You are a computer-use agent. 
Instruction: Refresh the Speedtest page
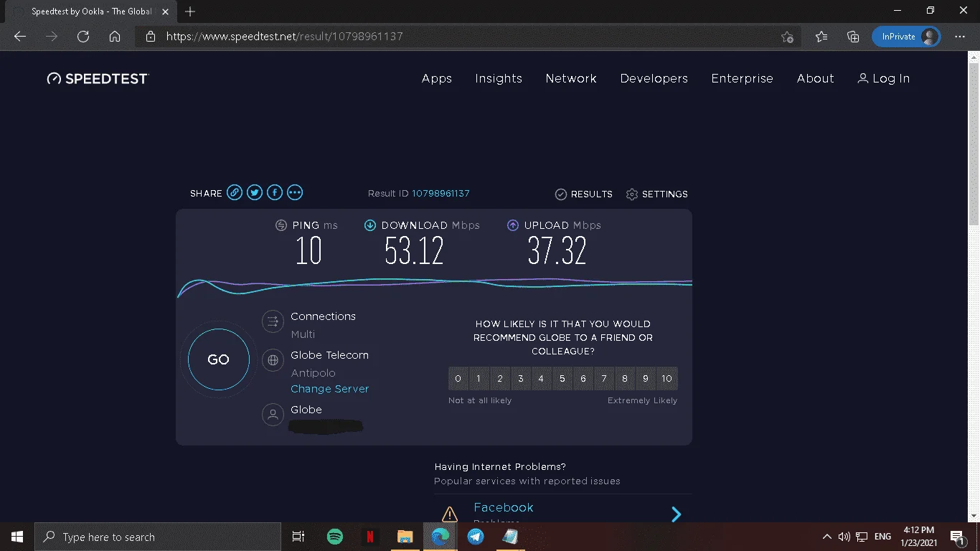(83, 37)
